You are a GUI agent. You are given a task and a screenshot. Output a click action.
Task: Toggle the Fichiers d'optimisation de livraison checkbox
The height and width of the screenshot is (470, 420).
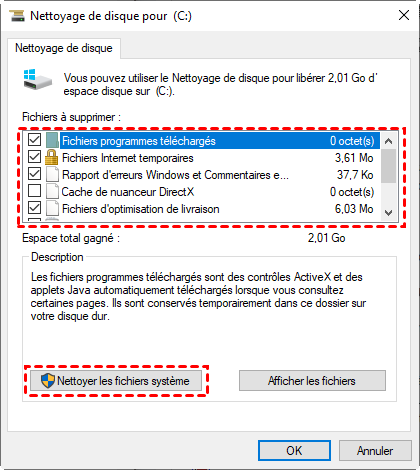[x=34, y=208]
